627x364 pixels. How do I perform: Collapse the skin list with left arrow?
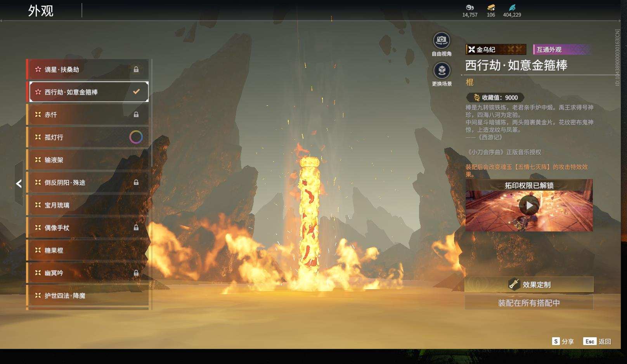point(19,183)
